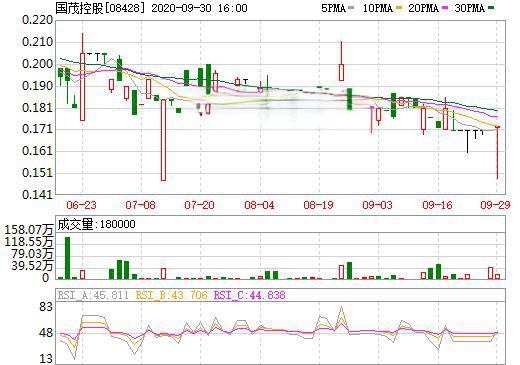520x365 pixels.
Task: Click the tallest green volume bar
Action: pos(67,258)
